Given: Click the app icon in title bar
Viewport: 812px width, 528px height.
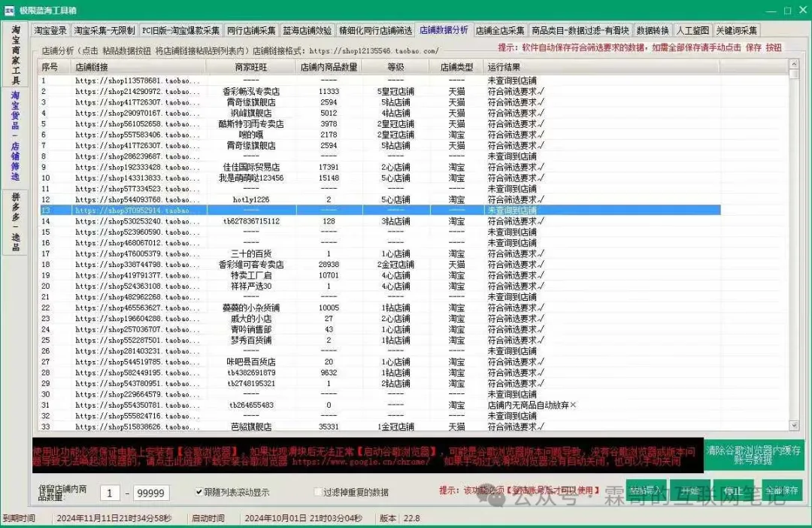Looking at the screenshot, I should (x=9, y=11).
